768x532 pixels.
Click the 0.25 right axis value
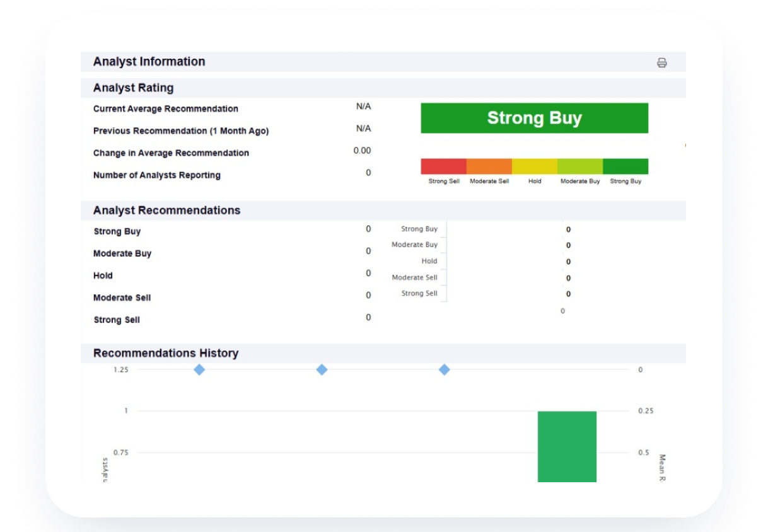[x=645, y=411]
